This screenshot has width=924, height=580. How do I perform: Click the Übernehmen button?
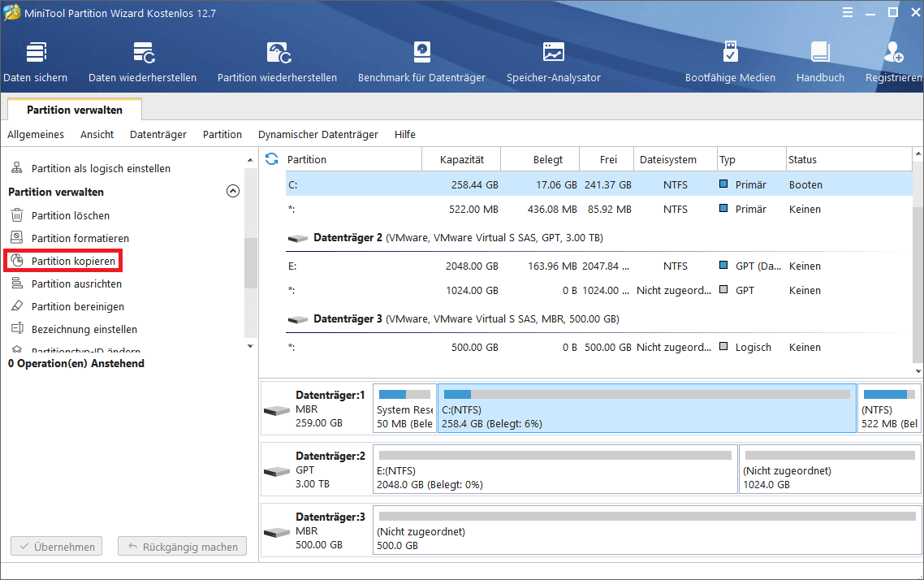point(57,547)
